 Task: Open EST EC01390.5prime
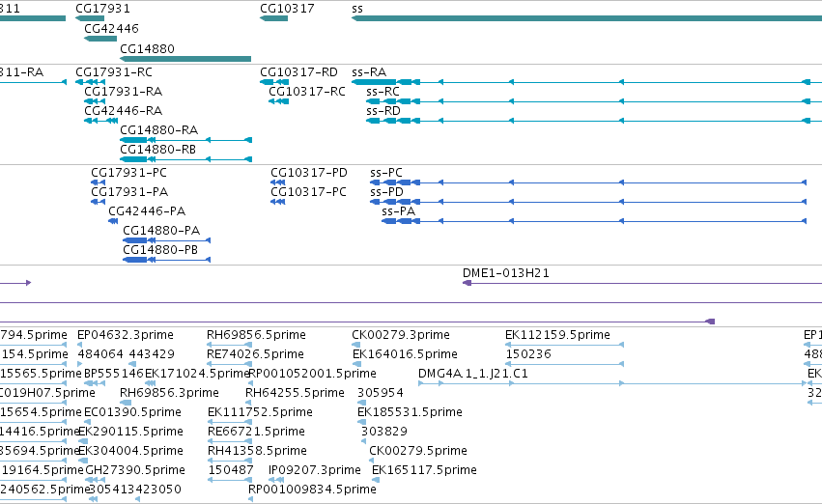(132, 412)
